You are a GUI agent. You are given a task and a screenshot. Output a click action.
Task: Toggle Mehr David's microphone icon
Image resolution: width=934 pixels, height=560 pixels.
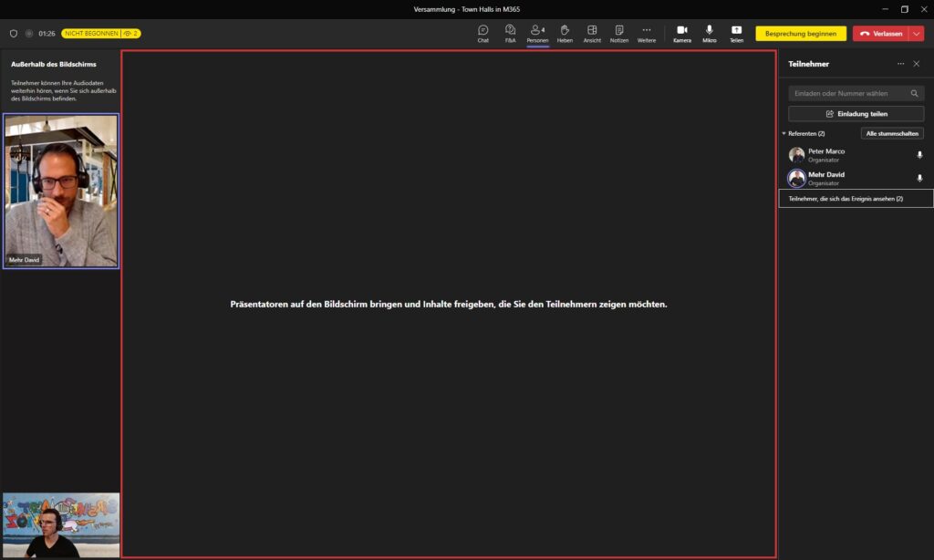point(919,178)
